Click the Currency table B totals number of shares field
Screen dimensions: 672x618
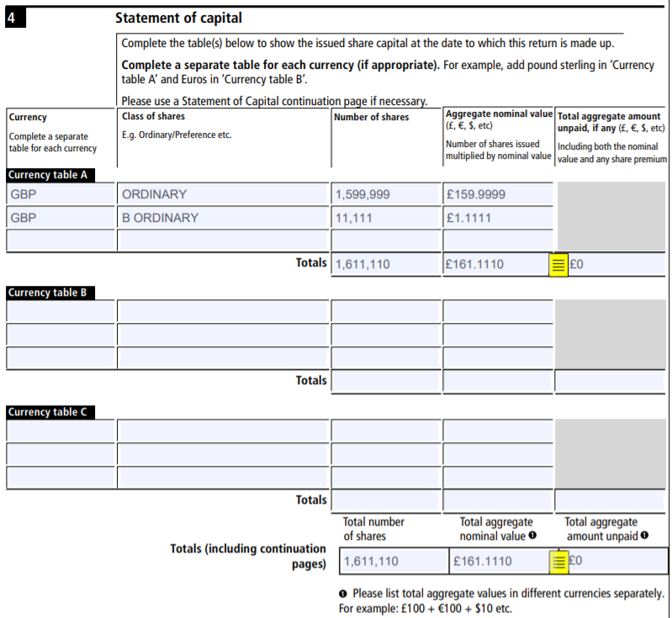[384, 381]
